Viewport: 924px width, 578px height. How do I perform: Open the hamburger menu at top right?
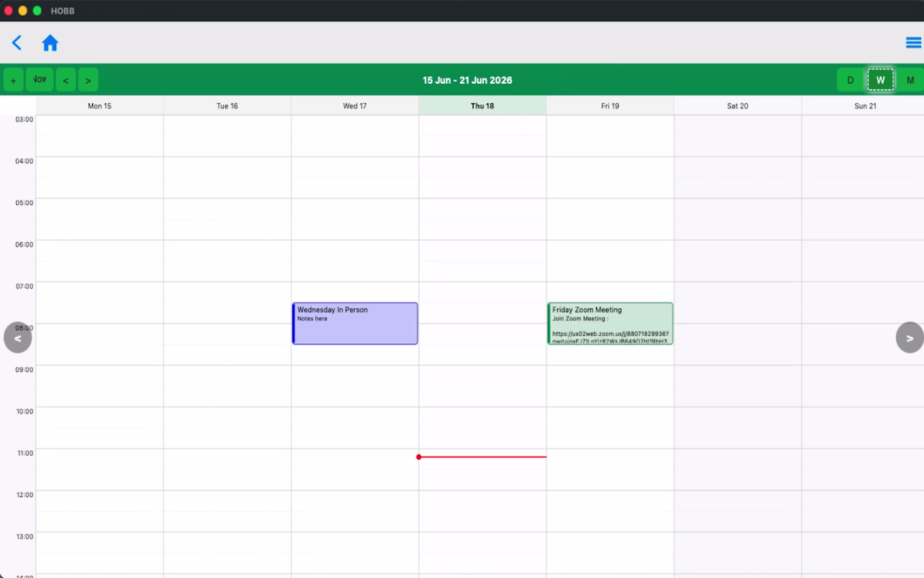pyautogui.click(x=913, y=43)
